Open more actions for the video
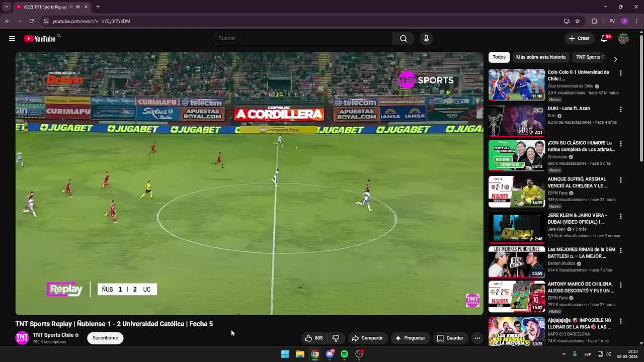Screen dimensions: 644x362 tap(477, 338)
